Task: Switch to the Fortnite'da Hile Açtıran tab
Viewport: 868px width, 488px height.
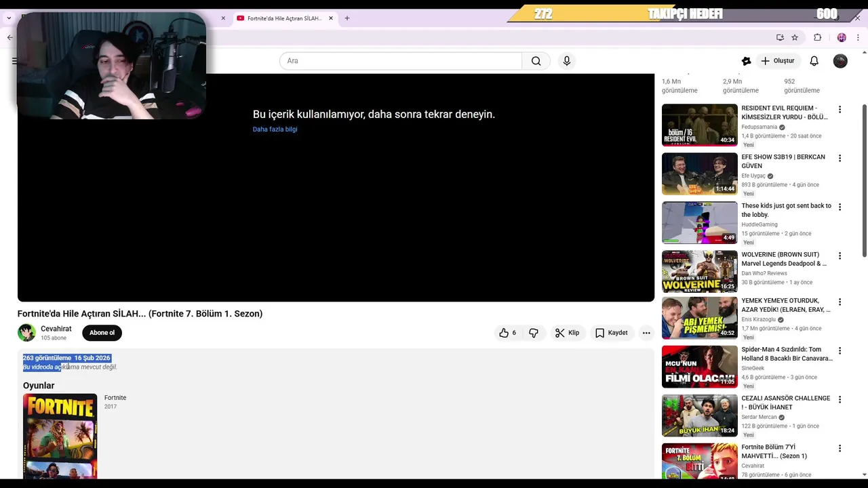Action: tap(283, 18)
